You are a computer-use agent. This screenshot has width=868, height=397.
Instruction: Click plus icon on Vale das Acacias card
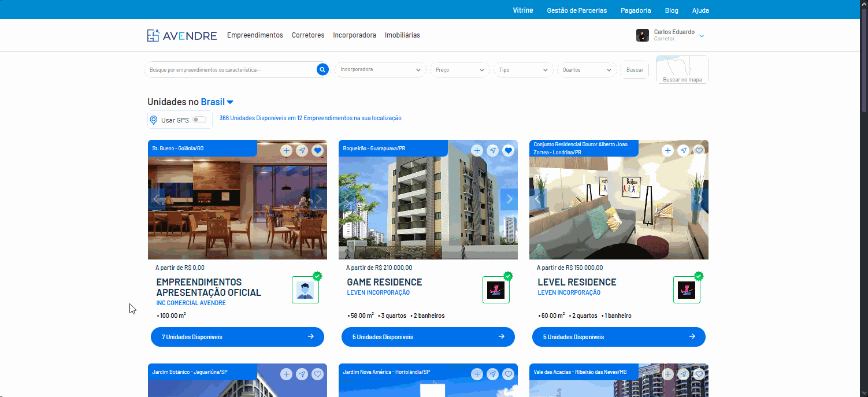coord(667,374)
